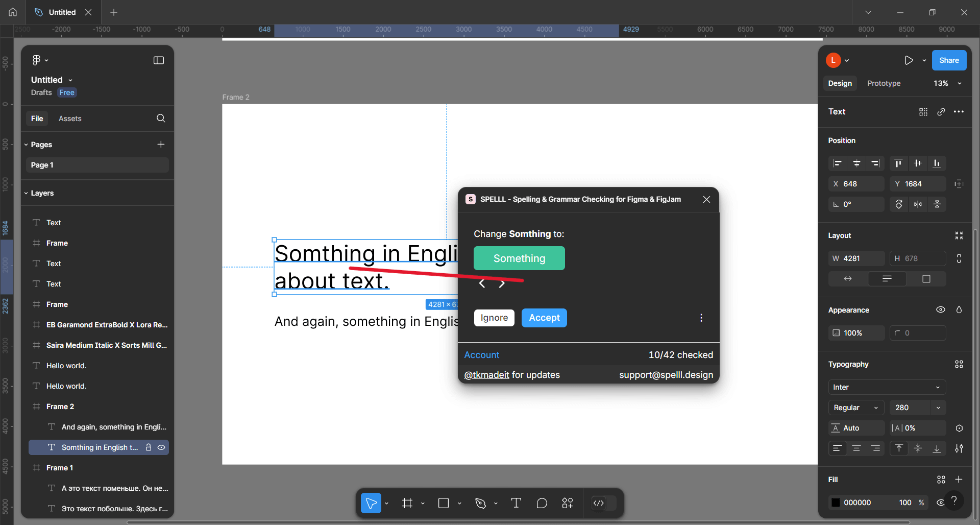Open the help question mark button

[x=953, y=500]
